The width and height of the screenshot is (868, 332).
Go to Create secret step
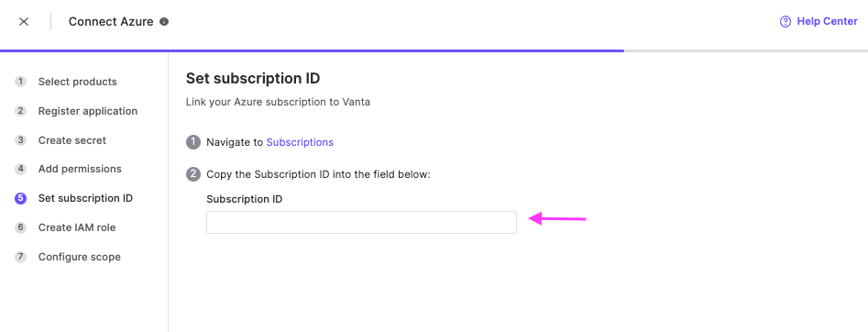[x=72, y=140]
